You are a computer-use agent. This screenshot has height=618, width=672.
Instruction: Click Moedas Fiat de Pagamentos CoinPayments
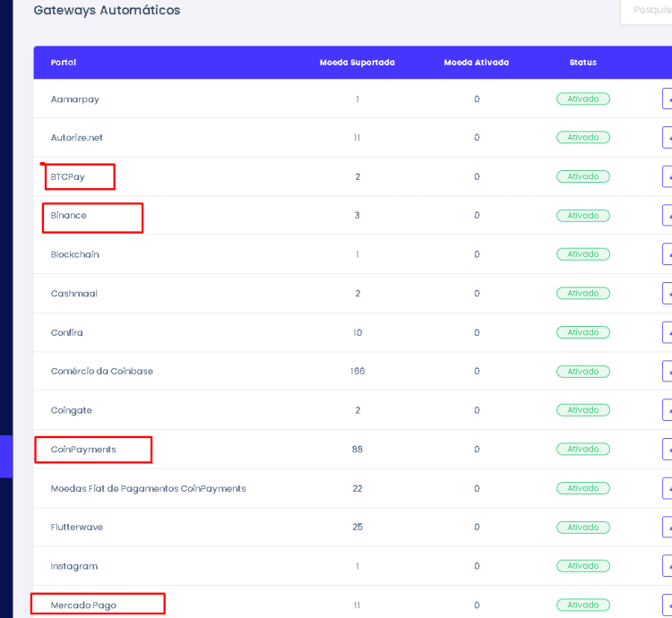click(x=148, y=489)
